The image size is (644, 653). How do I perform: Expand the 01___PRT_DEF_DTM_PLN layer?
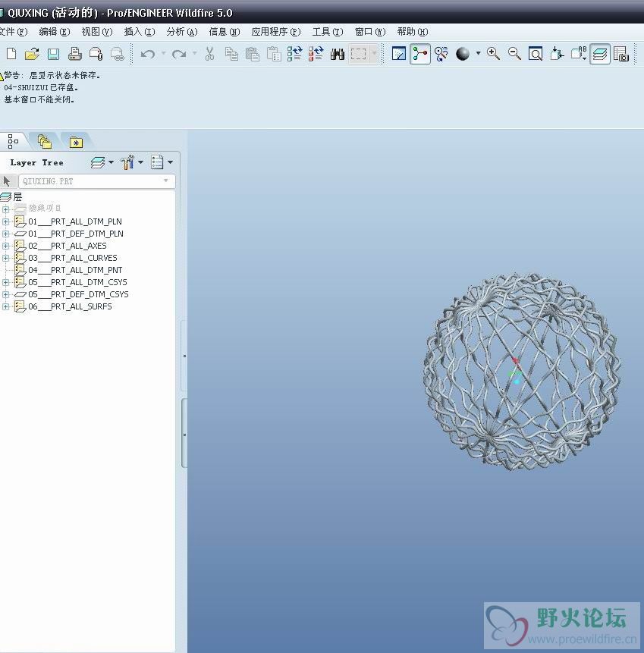(x=5, y=234)
